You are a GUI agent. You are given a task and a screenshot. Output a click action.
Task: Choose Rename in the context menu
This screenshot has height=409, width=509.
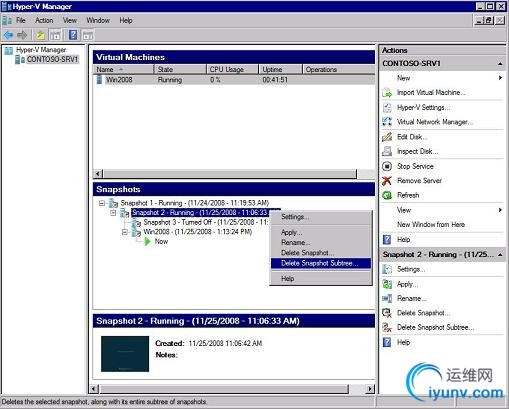(321, 242)
